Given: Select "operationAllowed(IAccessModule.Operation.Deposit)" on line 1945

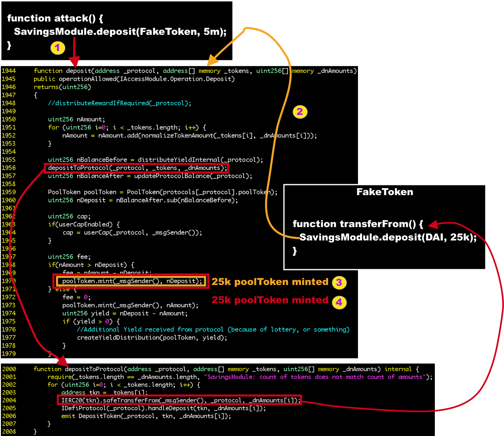Looking at the screenshot, I should tap(147, 79).
